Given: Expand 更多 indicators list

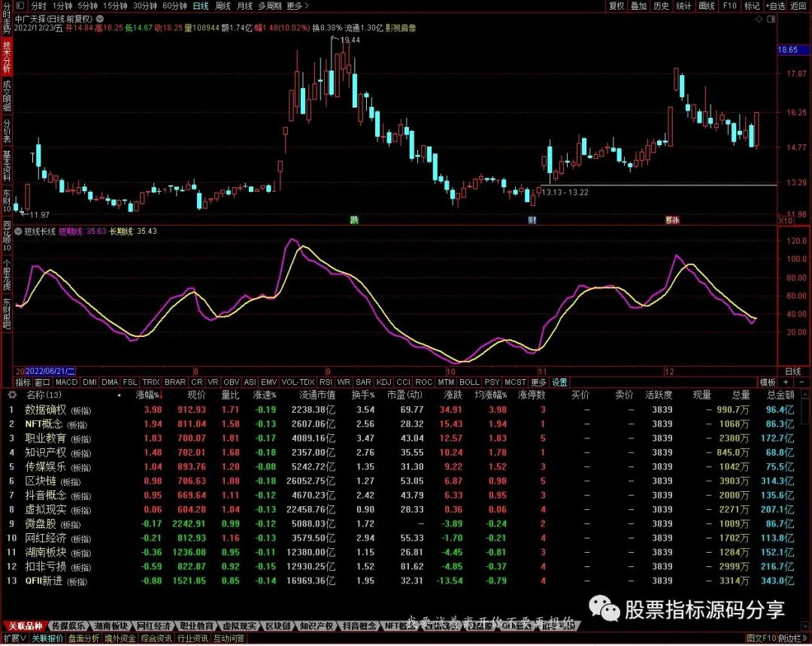Looking at the screenshot, I should pyautogui.click(x=538, y=382).
